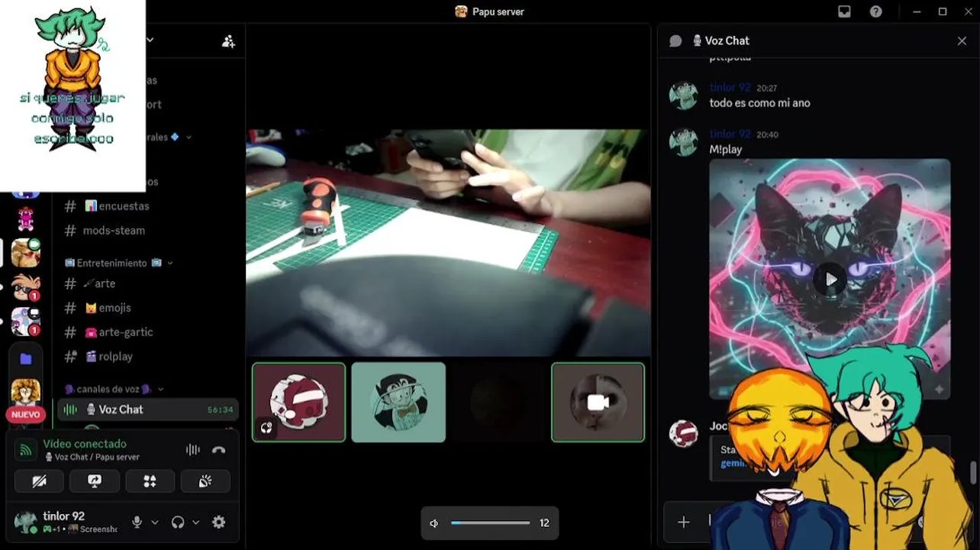
Task: Click the Video conectado status text
Action: (85, 444)
